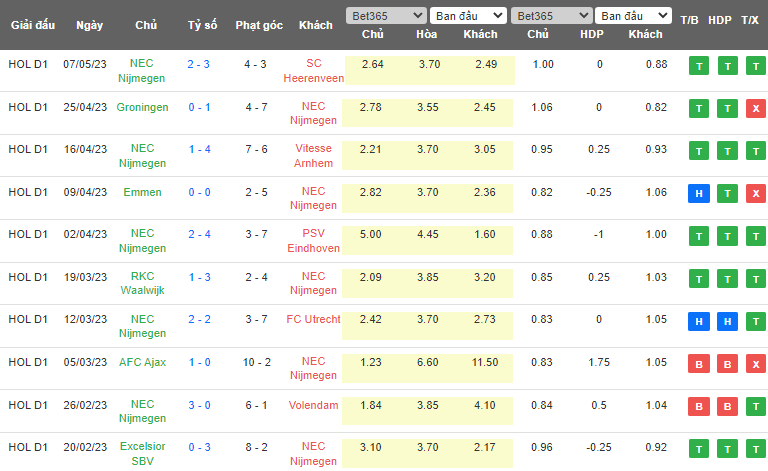The width and height of the screenshot is (768, 471).
Task: Click the T/B column header
Action: pyautogui.click(x=690, y=20)
